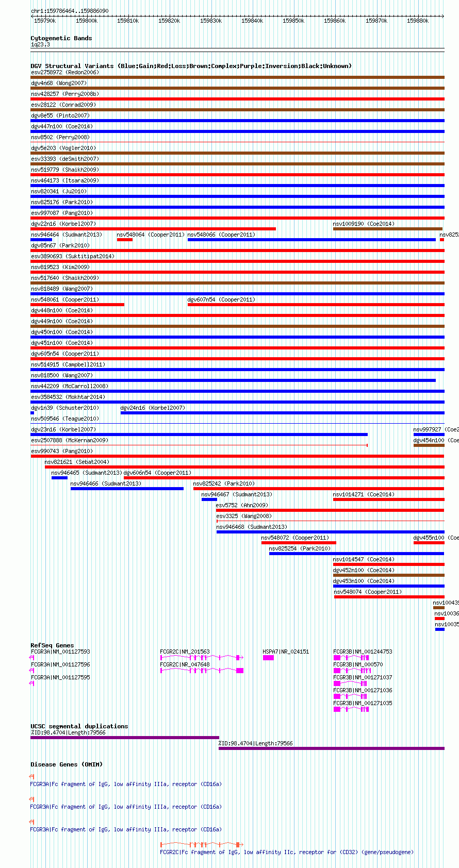Click the nsv825242 (Park2010) red bar
The height and width of the screenshot is (868, 459).
coord(319,489)
